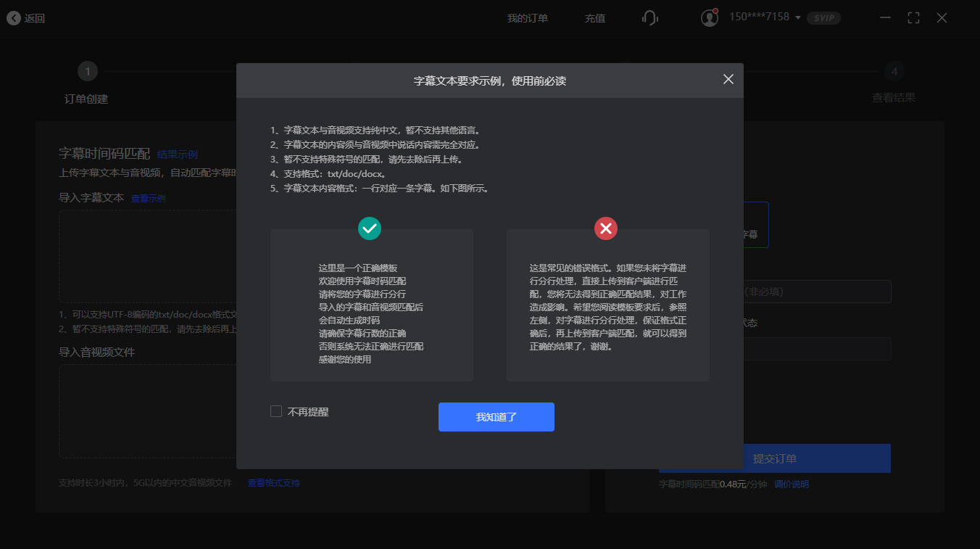Click the 我知道了 confirmation button

496,416
